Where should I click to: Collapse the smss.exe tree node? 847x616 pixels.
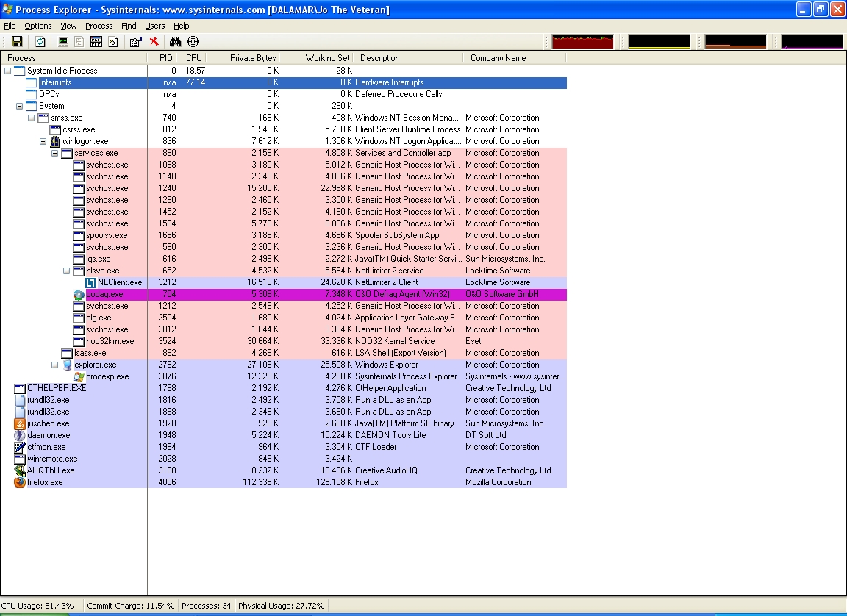[x=32, y=118]
